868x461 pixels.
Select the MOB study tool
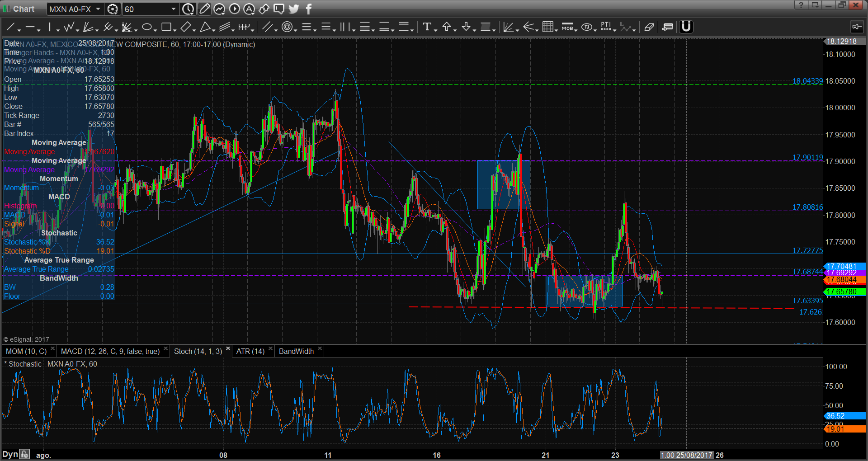[x=567, y=27]
